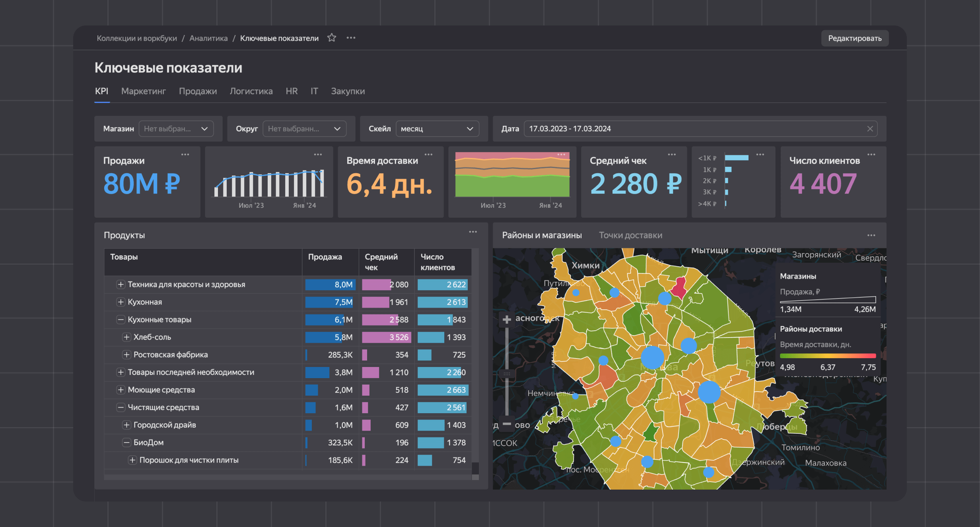Viewport: 980px width, 527px height.
Task: Open options menu on Число клиентов card
Action: click(x=871, y=154)
